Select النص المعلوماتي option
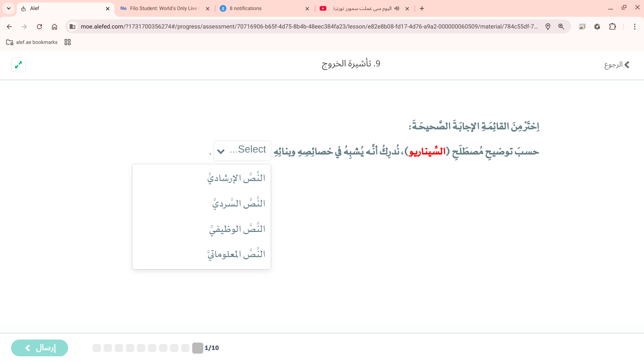 coord(236,254)
